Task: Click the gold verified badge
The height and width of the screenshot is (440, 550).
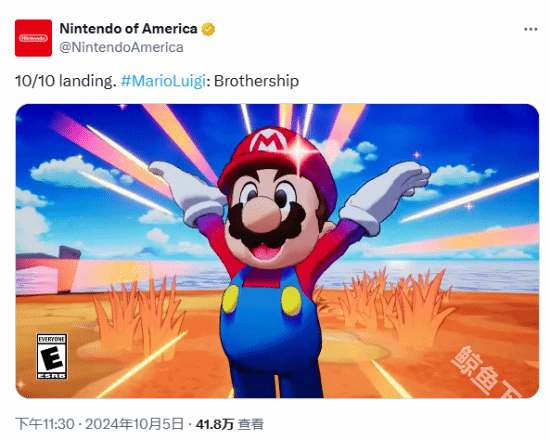Action: click(x=208, y=29)
